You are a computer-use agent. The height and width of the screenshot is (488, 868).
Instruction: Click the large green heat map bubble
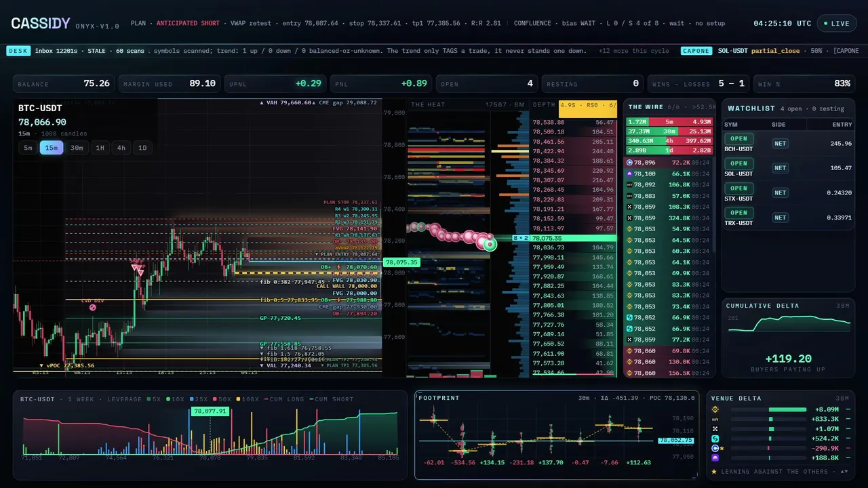[489, 244]
